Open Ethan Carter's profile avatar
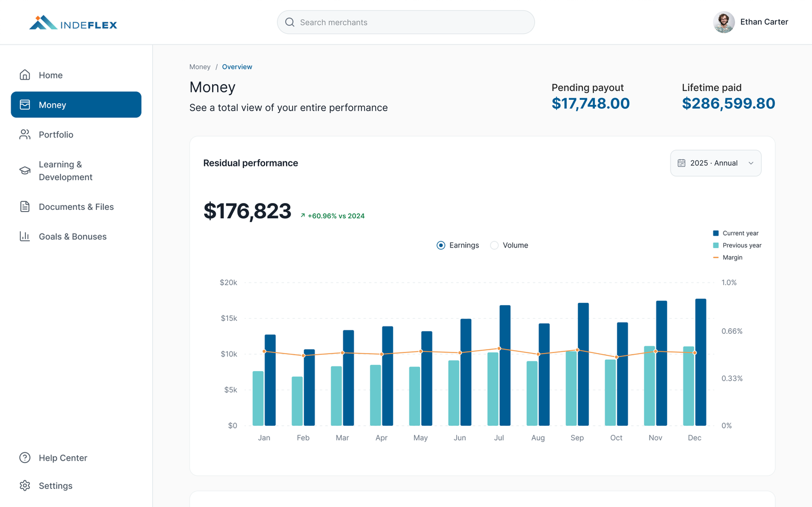Viewport: 812px width, 507px height. coord(724,22)
